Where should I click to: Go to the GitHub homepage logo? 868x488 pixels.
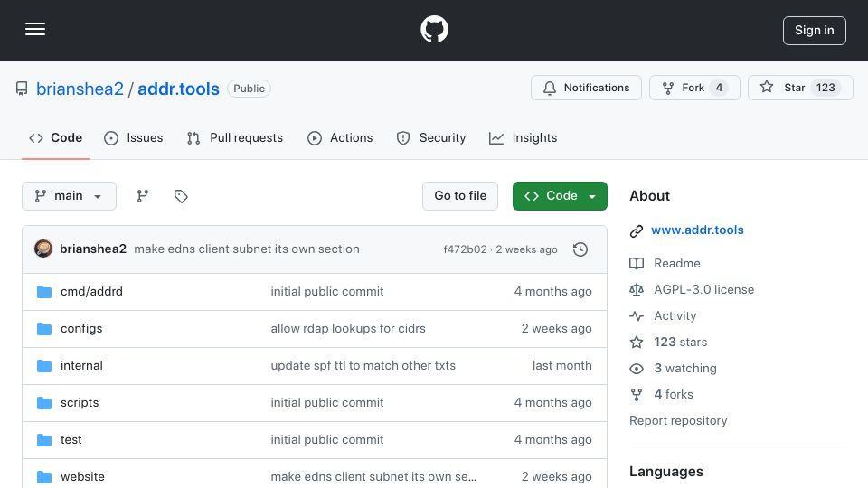434,29
